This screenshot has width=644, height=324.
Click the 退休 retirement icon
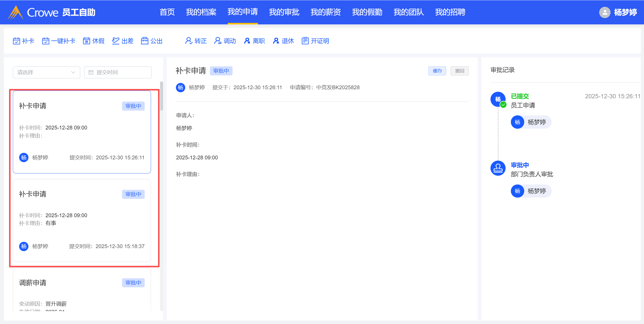276,41
